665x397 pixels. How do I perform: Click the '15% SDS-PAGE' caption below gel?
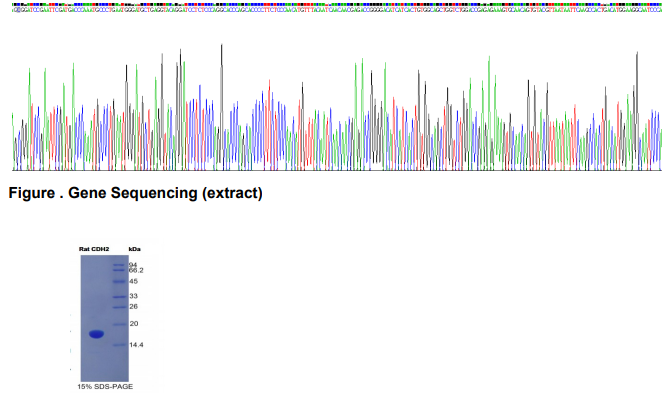tap(105, 386)
